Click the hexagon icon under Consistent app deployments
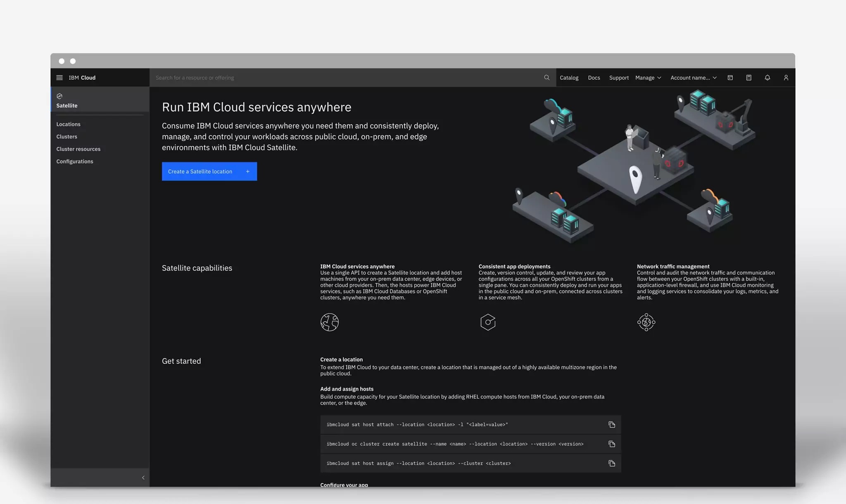 click(x=488, y=322)
